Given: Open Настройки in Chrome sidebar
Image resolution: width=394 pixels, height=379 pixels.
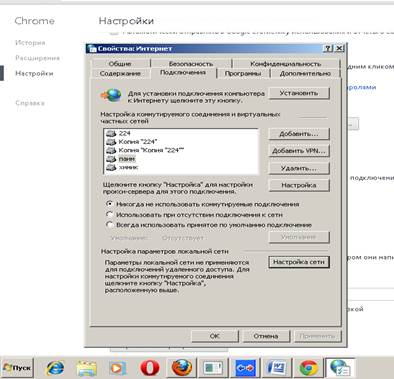Looking at the screenshot, I should coord(34,73).
